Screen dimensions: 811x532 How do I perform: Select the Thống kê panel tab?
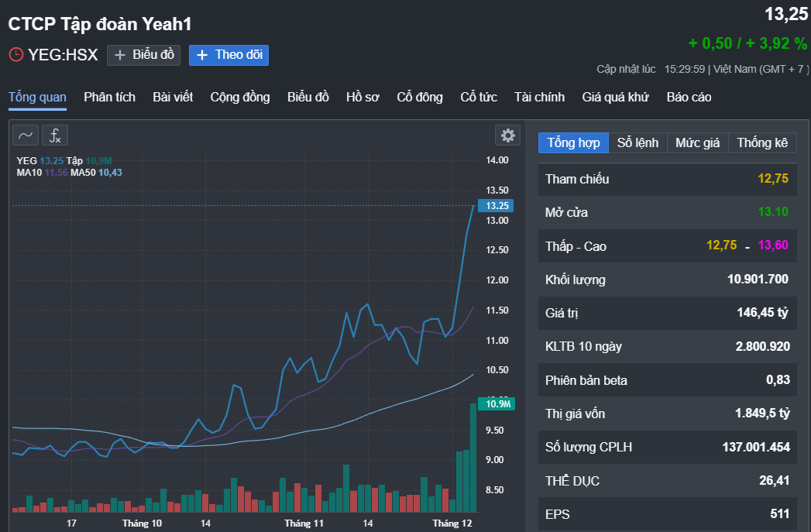pos(762,142)
